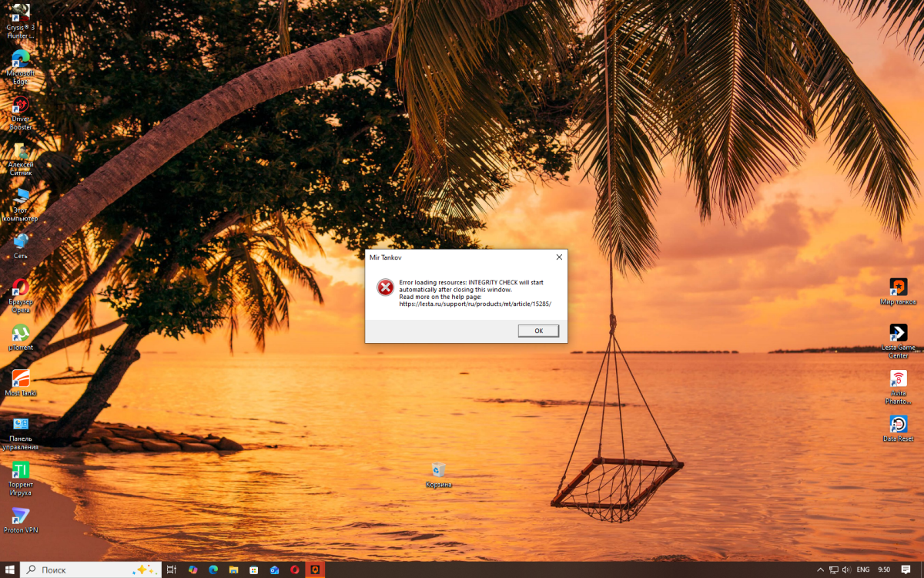
Task: Select the Корзина recycle bin icon
Action: 438,476
